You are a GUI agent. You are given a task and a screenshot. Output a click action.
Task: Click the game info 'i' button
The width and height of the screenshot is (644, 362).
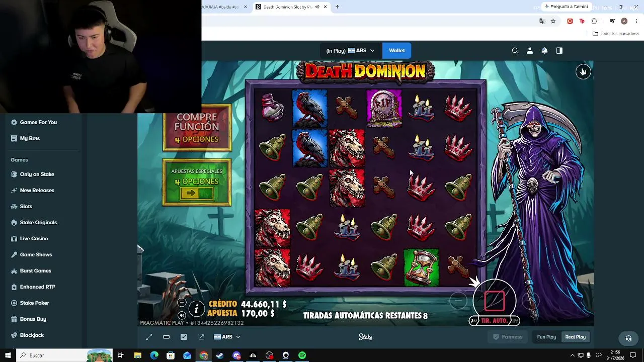click(x=196, y=309)
